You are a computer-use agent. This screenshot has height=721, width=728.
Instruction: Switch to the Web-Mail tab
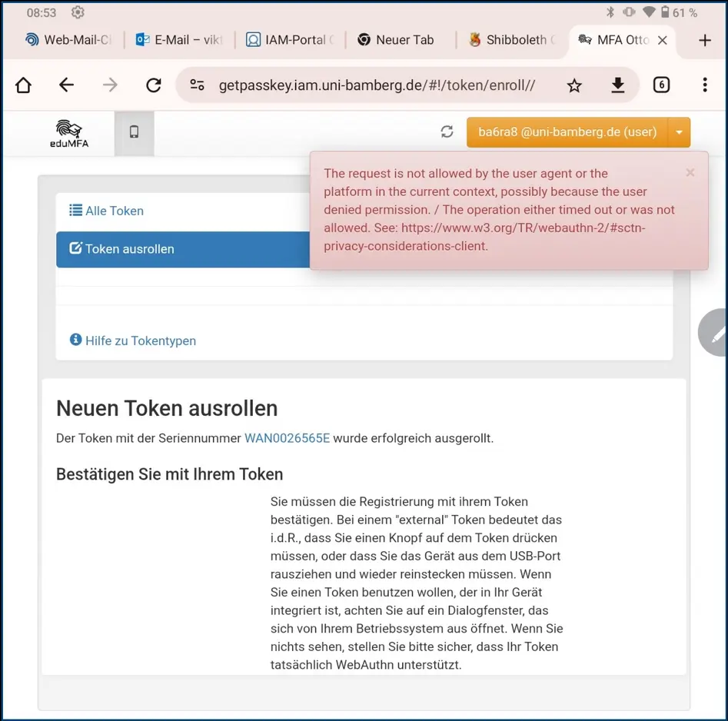68,41
